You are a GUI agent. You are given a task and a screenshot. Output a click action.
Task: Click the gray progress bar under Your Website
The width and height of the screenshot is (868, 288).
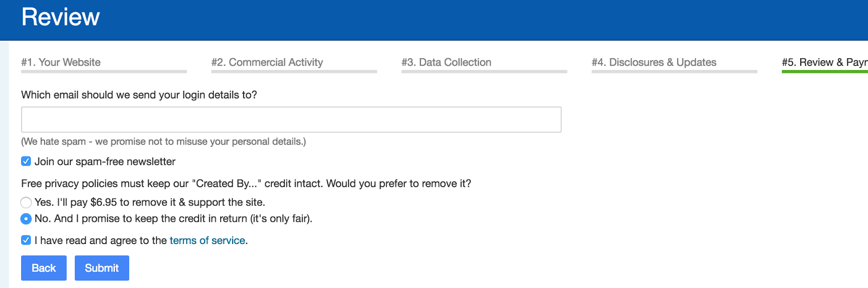(x=104, y=72)
